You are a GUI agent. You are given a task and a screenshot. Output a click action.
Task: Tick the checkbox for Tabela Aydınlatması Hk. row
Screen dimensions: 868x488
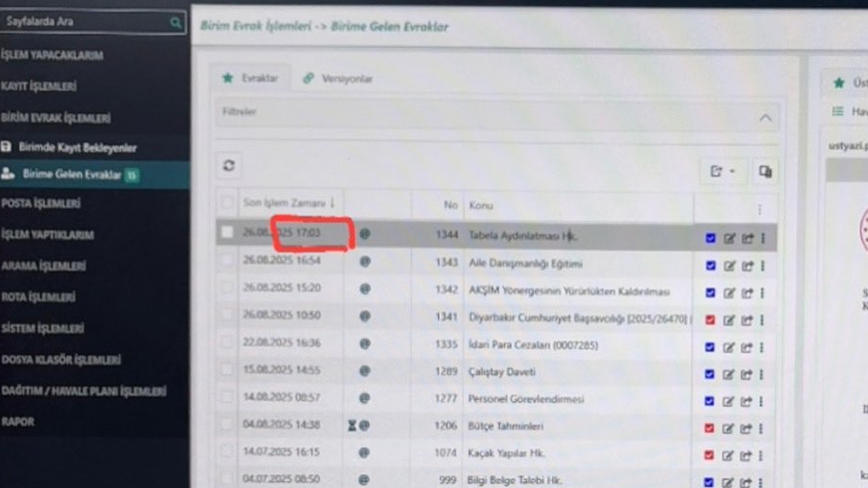[x=227, y=232]
